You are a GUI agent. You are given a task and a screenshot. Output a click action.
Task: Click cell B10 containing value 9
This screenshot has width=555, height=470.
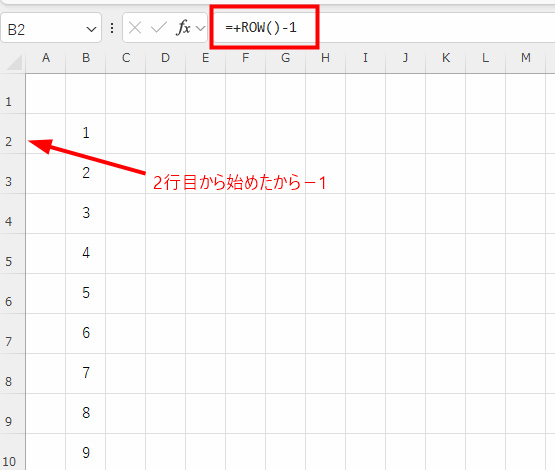point(86,452)
